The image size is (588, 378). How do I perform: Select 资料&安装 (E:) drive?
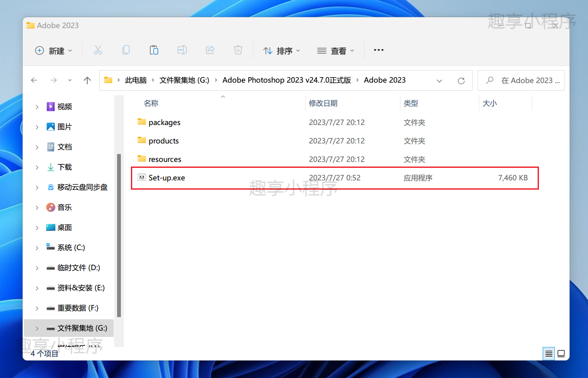pos(81,288)
